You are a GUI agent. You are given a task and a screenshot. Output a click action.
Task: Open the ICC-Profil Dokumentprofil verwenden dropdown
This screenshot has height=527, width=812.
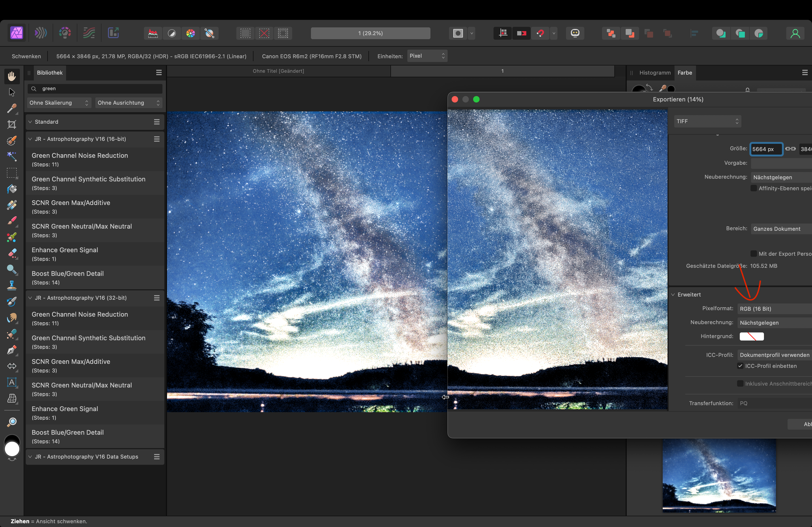click(774, 355)
